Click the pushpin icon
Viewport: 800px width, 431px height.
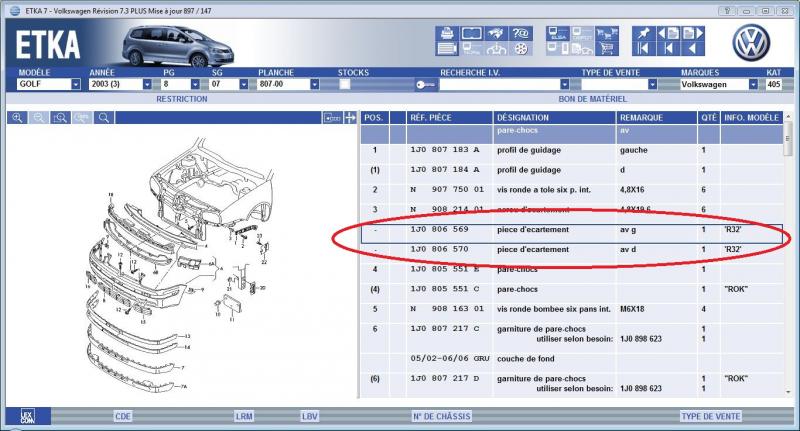pyautogui.click(x=644, y=33)
